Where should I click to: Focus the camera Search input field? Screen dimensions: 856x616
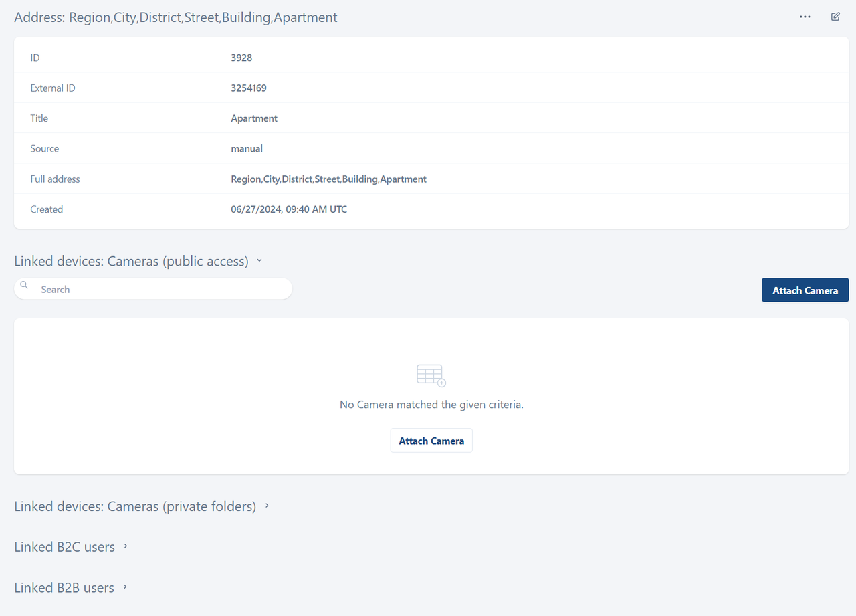pyautogui.click(x=160, y=289)
